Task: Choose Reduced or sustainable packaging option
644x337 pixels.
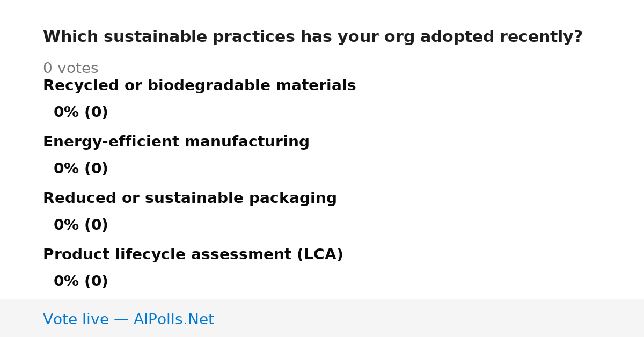Action: (190, 199)
